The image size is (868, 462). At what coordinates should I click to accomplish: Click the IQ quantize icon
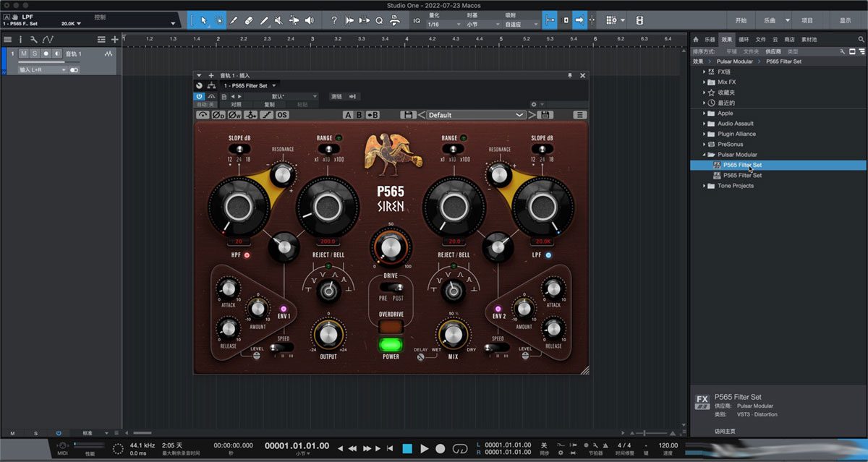(x=417, y=20)
